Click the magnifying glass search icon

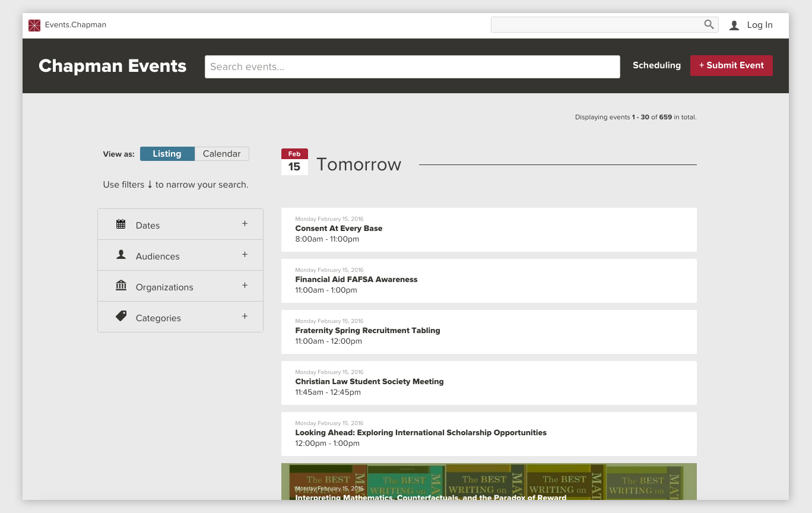click(x=709, y=24)
